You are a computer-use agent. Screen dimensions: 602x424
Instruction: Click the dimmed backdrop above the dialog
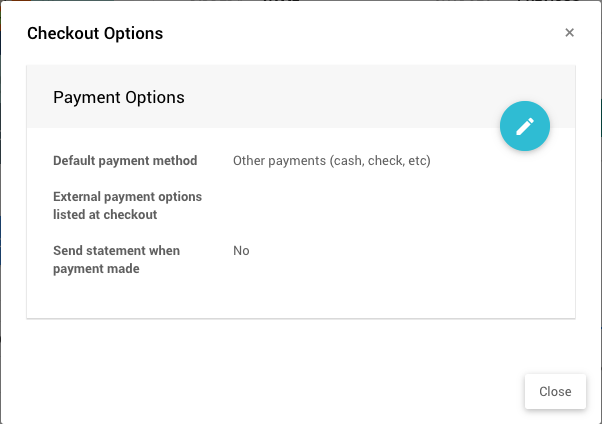point(300,1)
